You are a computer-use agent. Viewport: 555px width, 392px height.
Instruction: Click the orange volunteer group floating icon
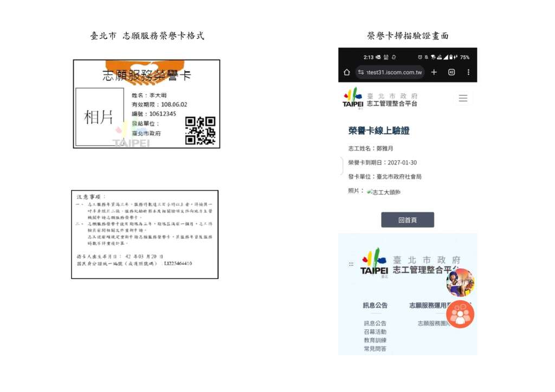point(460,314)
